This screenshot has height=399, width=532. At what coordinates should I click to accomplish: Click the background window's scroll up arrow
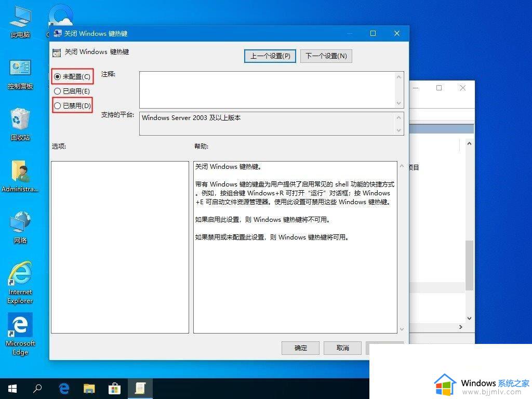pyautogui.click(x=469, y=143)
